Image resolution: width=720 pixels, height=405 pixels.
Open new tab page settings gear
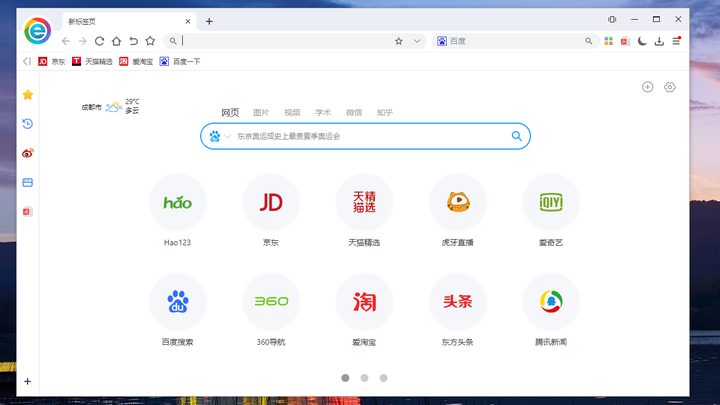pyautogui.click(x=670, y=87)
